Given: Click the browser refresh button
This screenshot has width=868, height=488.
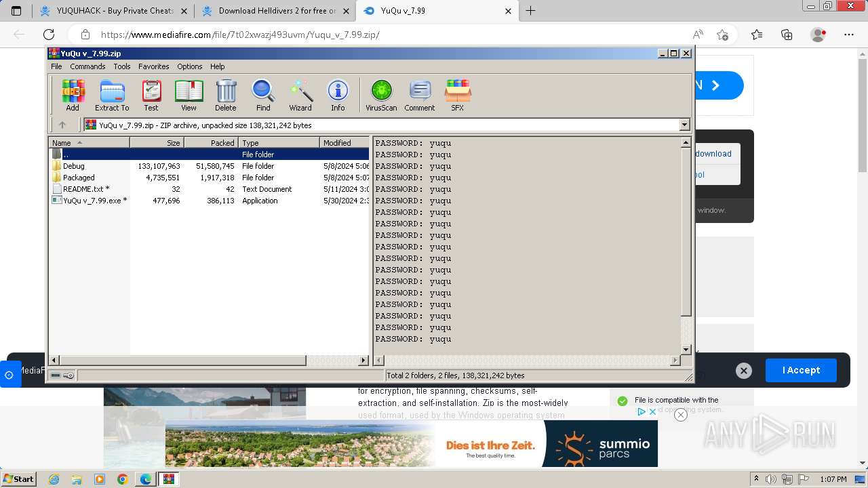Looking at the screenshot, I should (x=49, y=35).
